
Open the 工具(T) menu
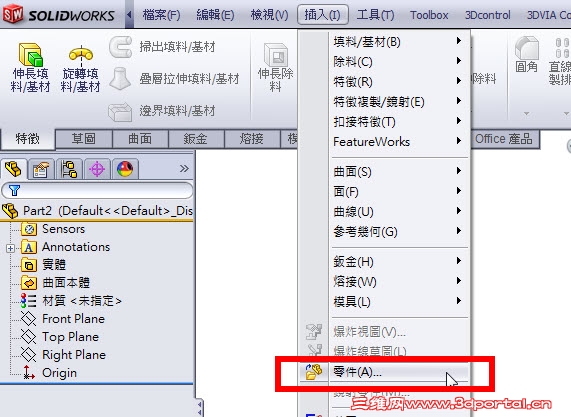click(375, 15)
